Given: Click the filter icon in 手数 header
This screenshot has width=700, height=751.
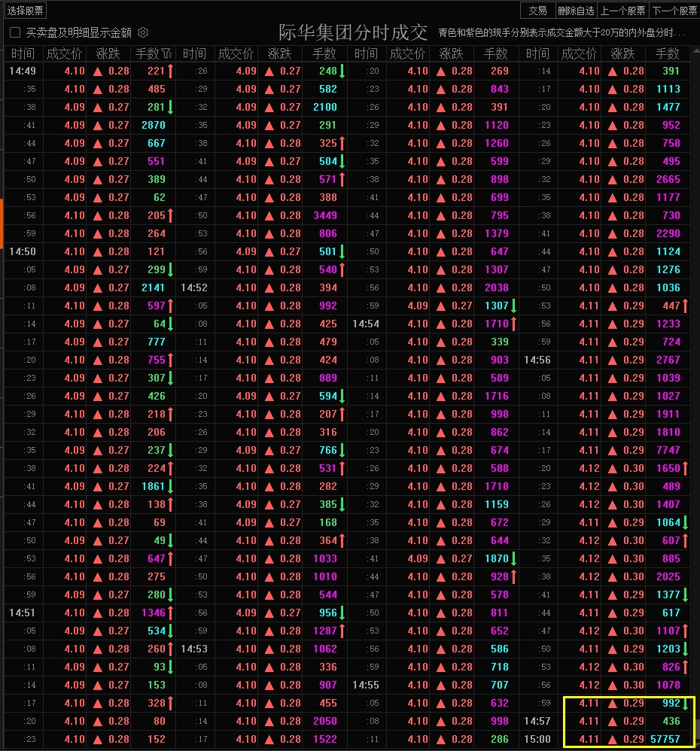Looking at the screenshot, I should (166, 53).
